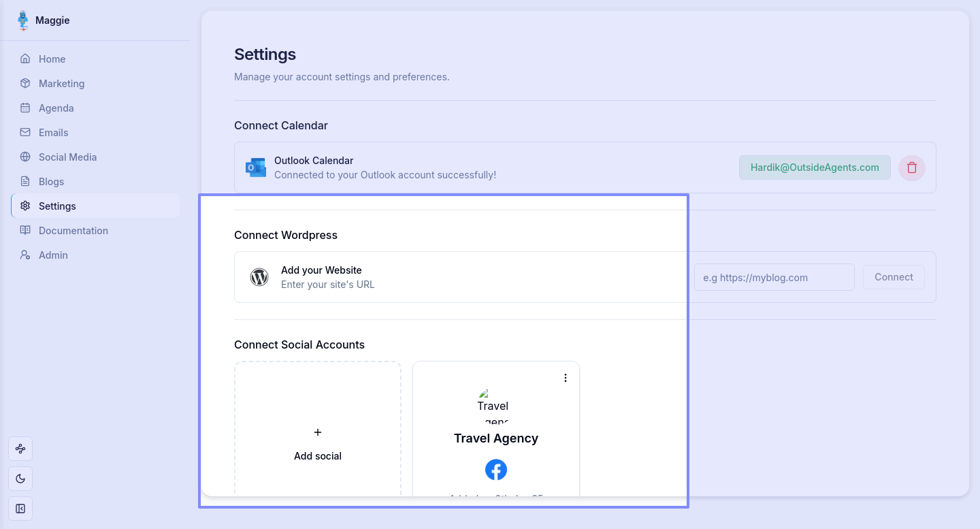Viewport: 980px width, 529px height.
Task: Open the Home page in sidebar
Action: [52, 59]
